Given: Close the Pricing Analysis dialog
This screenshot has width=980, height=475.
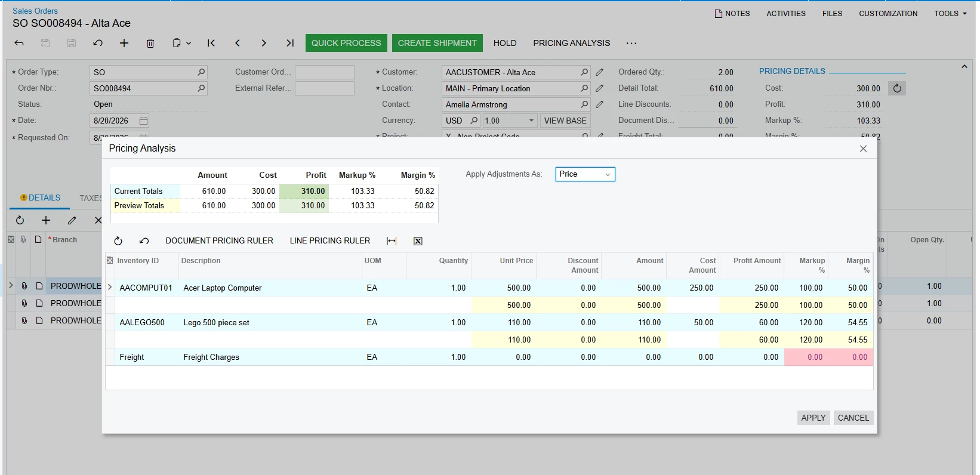Looking at the screenshot, I should [863, 149].
